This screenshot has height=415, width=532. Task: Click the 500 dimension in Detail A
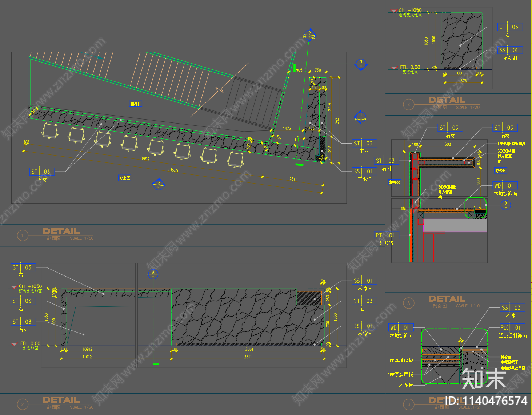[448, 144]
